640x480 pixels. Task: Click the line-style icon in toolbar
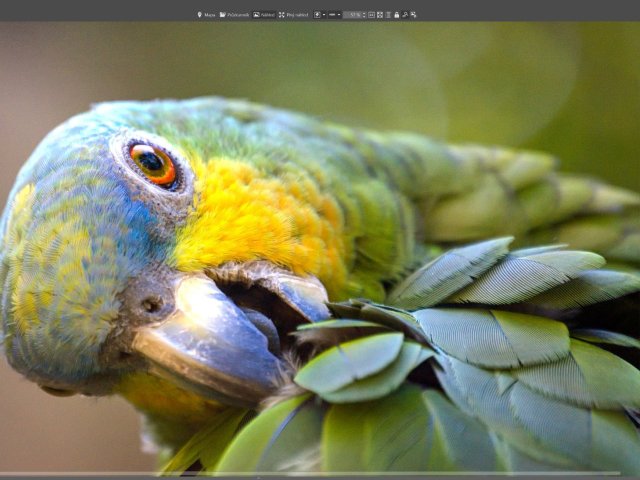332,15
